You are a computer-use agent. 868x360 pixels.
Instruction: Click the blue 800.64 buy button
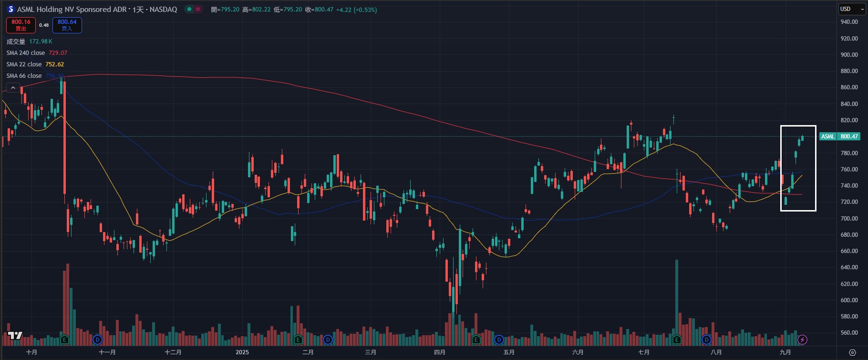point(67,25)
